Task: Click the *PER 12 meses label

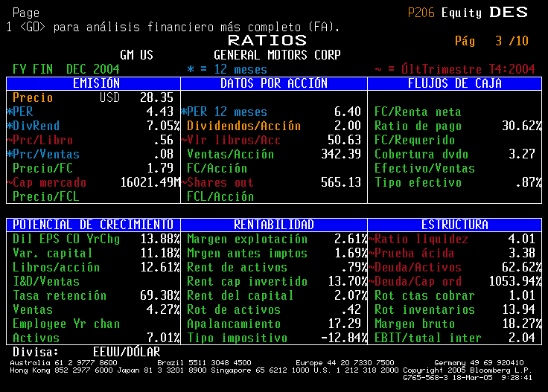Action: click(x=224, y=112)
